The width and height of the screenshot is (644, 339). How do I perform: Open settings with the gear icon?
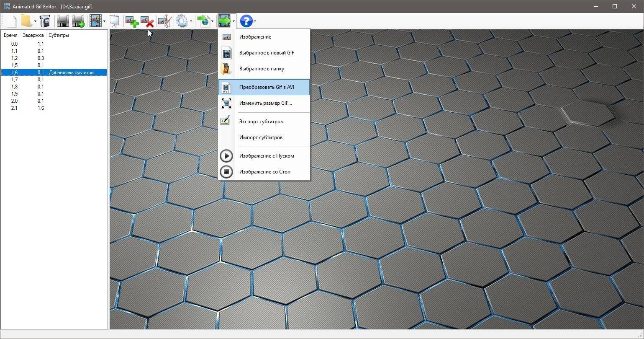point(182,21)
